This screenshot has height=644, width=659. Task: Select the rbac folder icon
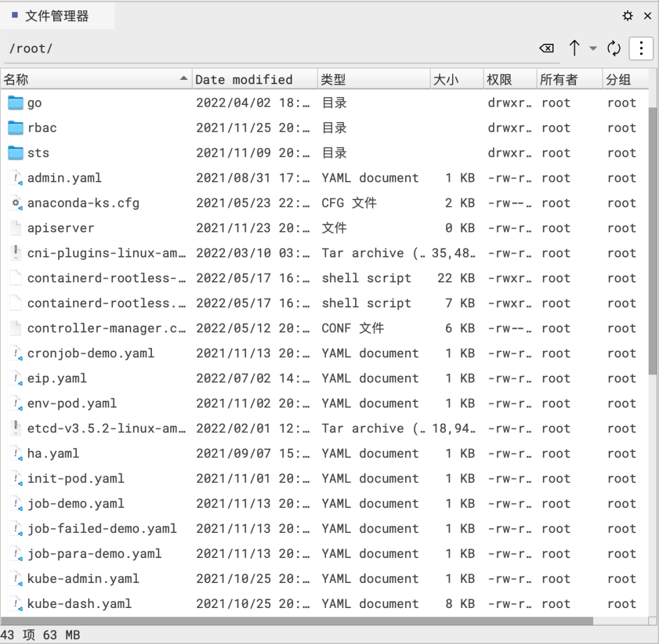(15, 127)
